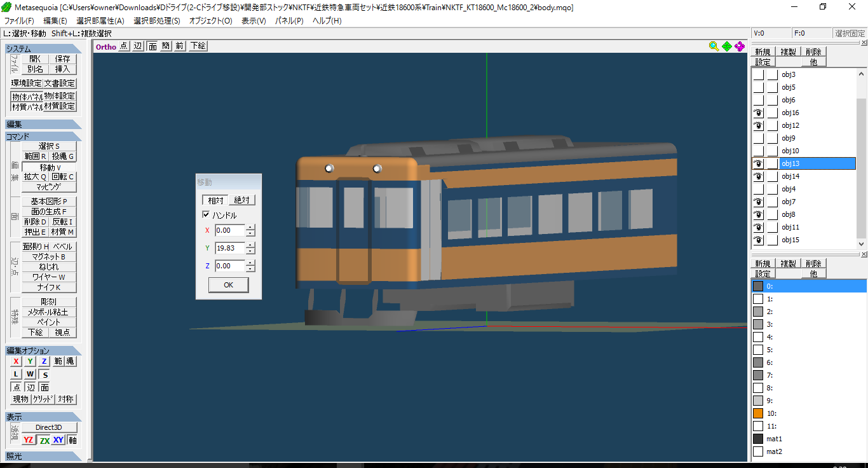Click the object list scrollbar down arrow
Viewport: 868px width, 468px height.
click(x=862, y=244)
